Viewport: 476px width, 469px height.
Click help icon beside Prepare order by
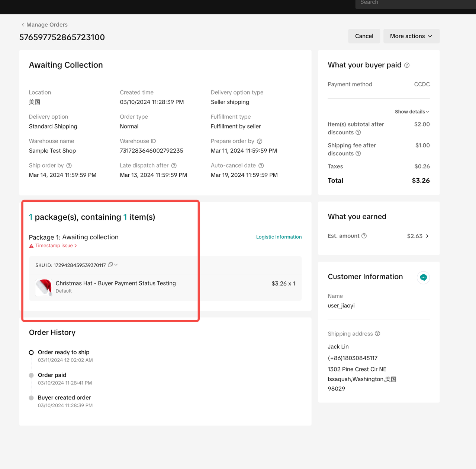pos(260,141)
